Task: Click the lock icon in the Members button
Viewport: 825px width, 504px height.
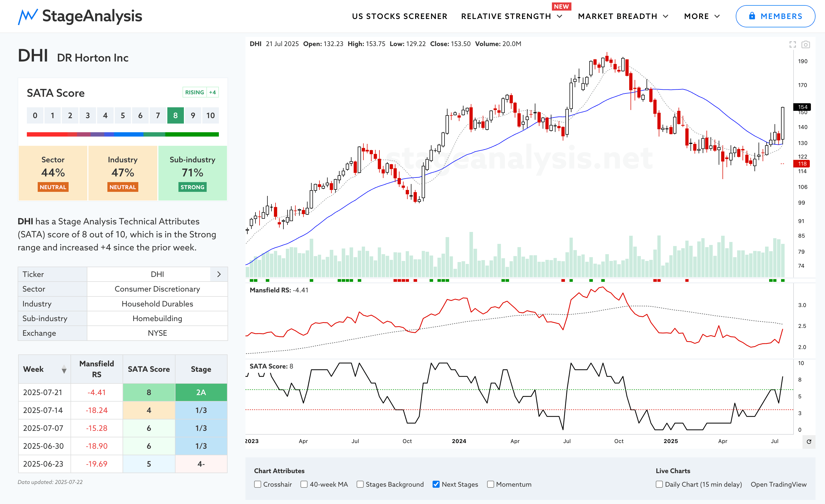Action: [x=752, y=16]
